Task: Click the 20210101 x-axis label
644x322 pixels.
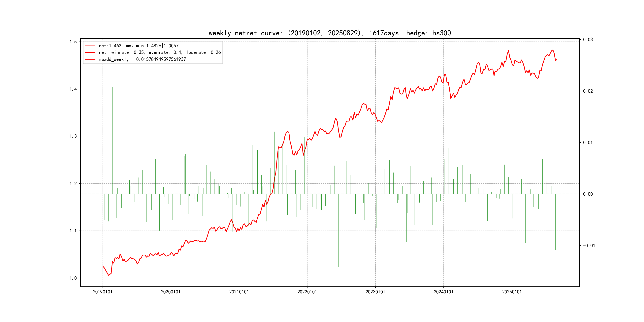Action: (239, 292)
